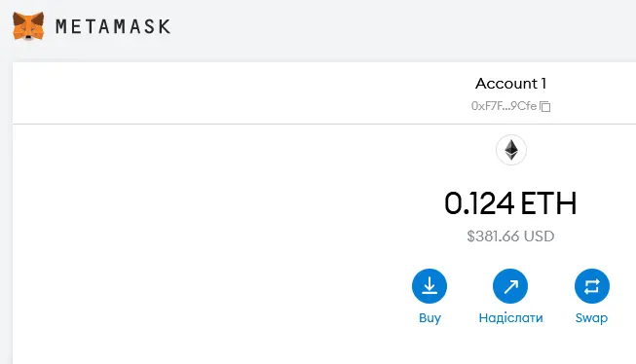Click the 0xF7F...9Cfe address text
The width and height of the screenshot is (636, 364).
click(x=504, y=106)
